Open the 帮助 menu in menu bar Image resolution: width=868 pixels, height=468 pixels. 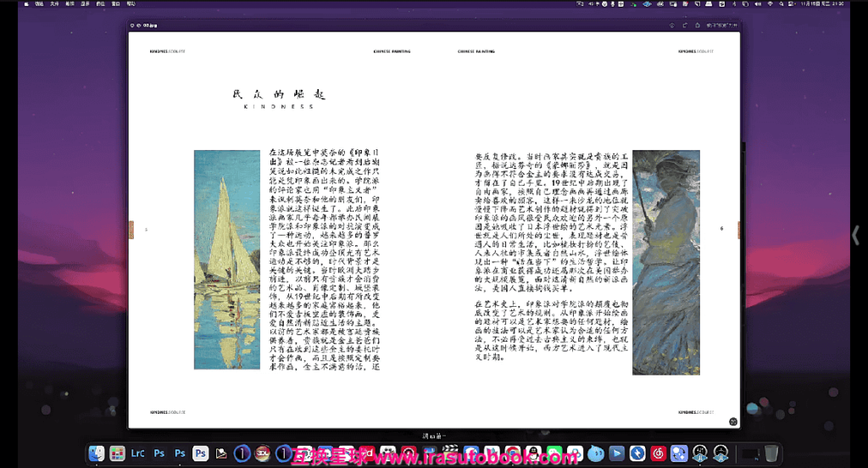[131, 3]
